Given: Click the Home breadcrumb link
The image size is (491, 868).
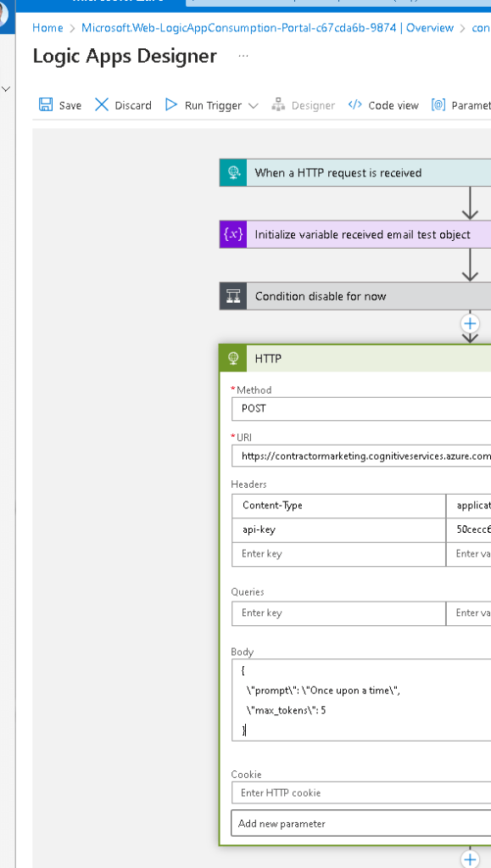Looking at the screenshot, I should pyautogui.click(x=47, y=28).
